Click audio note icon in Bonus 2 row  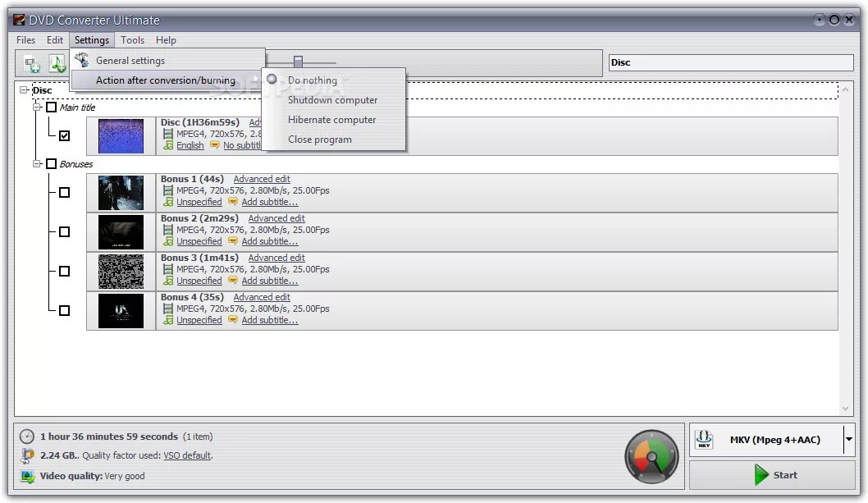click(x=168, y=241)
